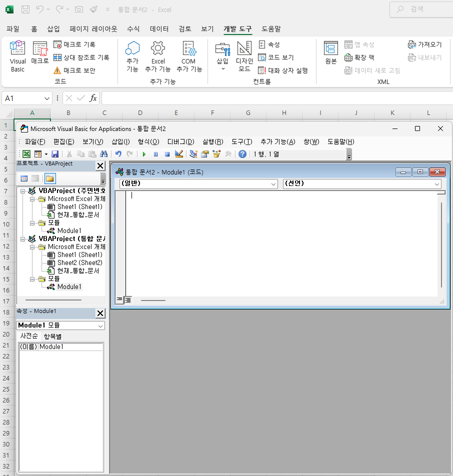The image size is (453, 476).
Task: Switch to the 홈 ribbon tab
Action: pyautogui.click(x=34, y=29)
